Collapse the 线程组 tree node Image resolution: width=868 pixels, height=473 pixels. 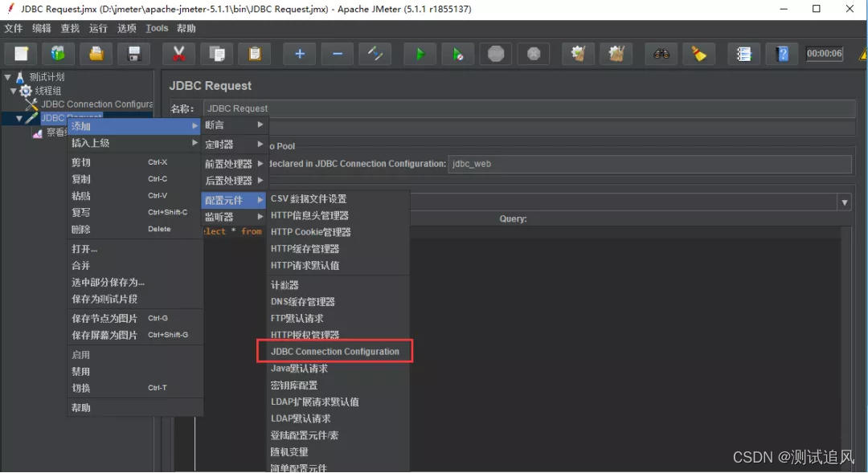tap(14, 91)
